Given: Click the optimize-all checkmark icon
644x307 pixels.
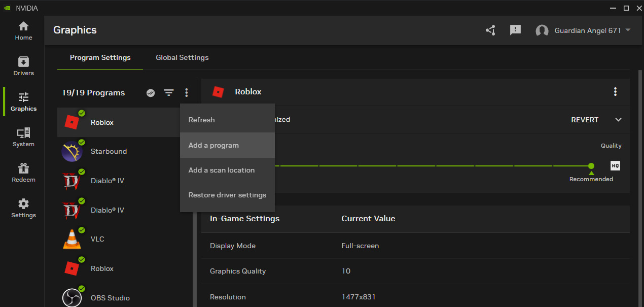Looking at the screenshot, I should tap(151, 93).
